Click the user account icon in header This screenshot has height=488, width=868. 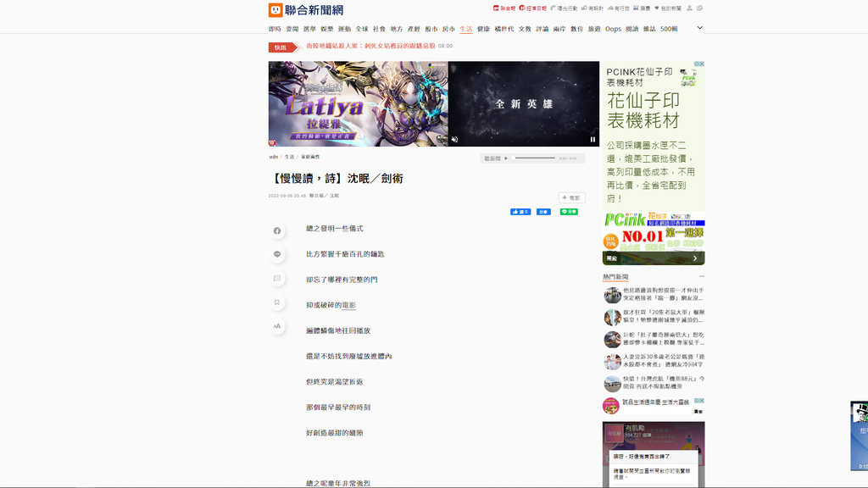(688, 8)
